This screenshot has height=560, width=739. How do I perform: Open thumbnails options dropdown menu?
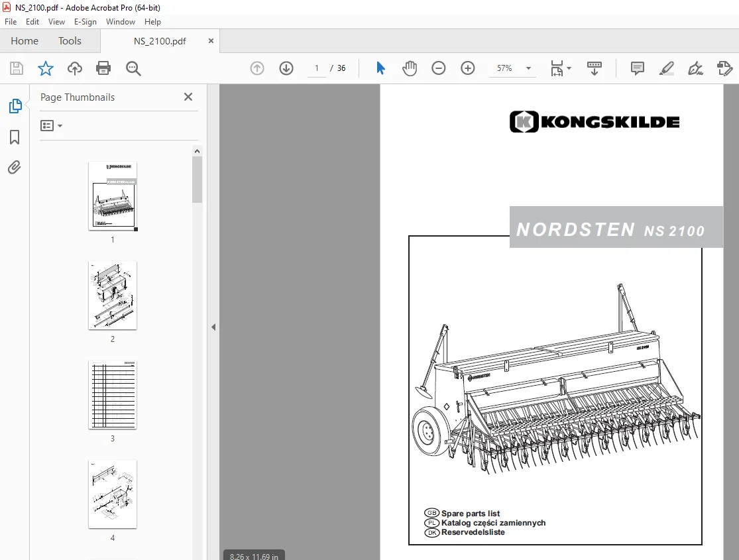(52, 126)
